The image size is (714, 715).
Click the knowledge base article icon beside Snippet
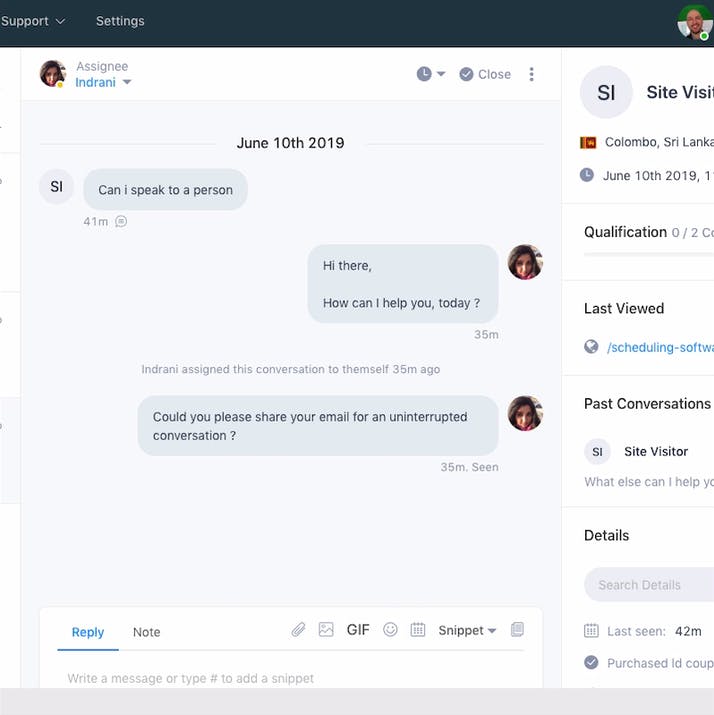[517, 630]
